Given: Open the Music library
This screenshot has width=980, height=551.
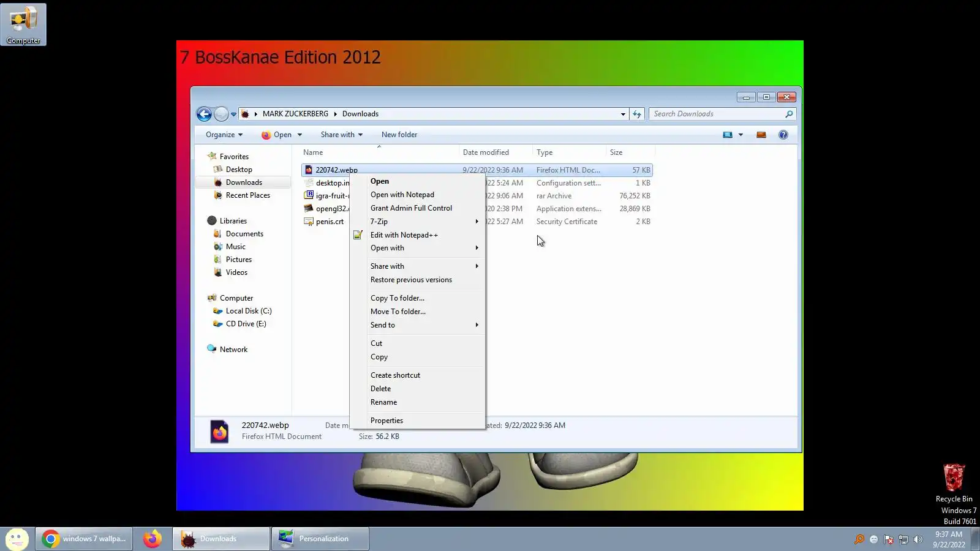Looking at the screenshot, I should point(236,247).
